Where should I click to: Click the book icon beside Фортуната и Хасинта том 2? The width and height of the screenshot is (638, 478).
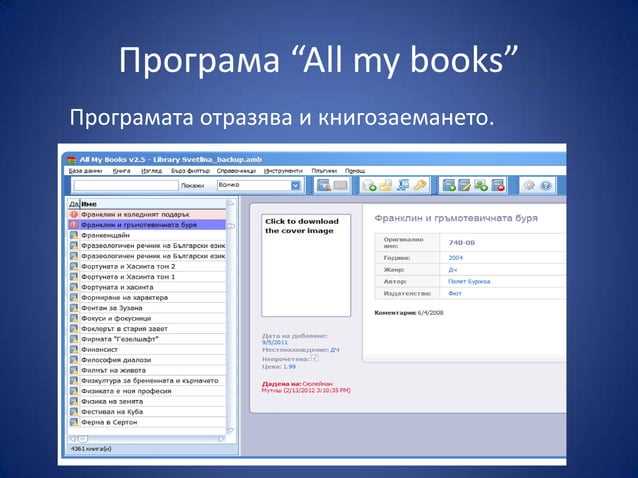[x=74, y=266]
